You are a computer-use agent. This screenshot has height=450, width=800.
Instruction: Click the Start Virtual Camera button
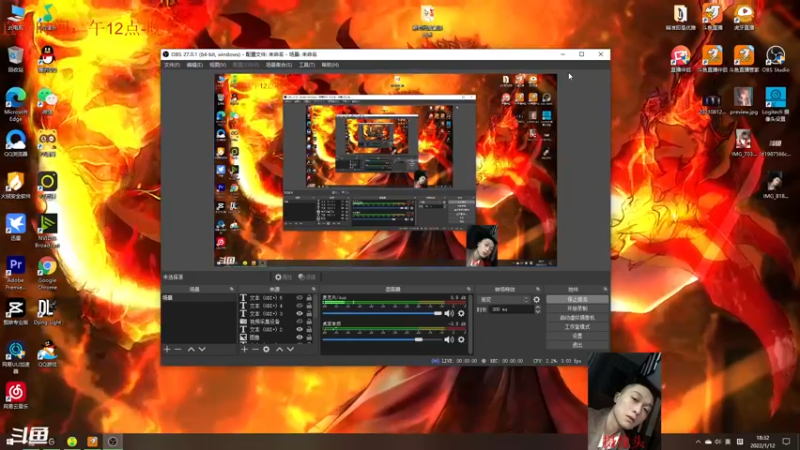[577, 318]
